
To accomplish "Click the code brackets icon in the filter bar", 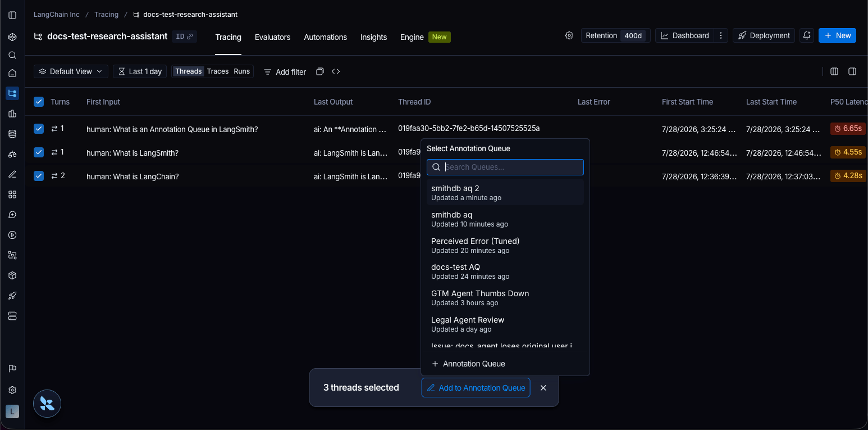I will [336, 71].
